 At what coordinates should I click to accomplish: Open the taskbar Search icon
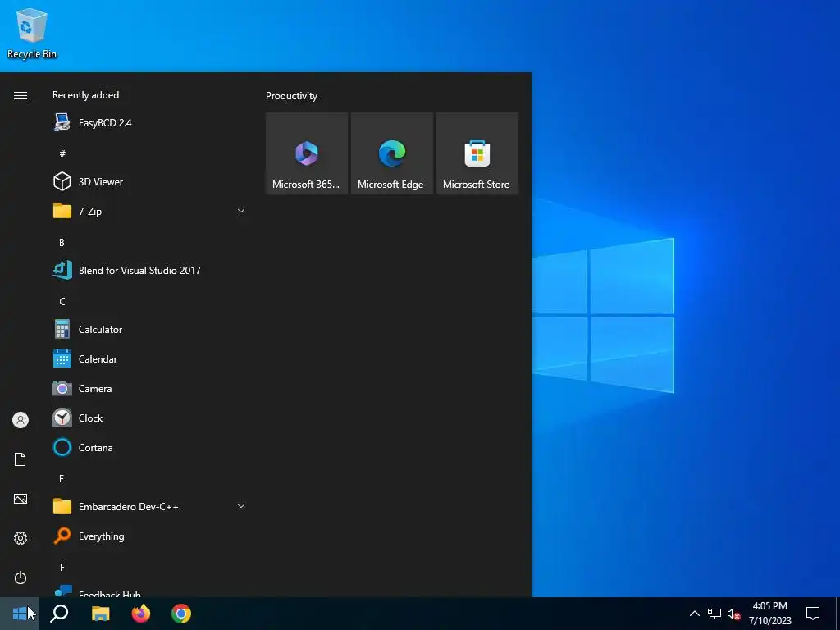click(x=59, y=614)
